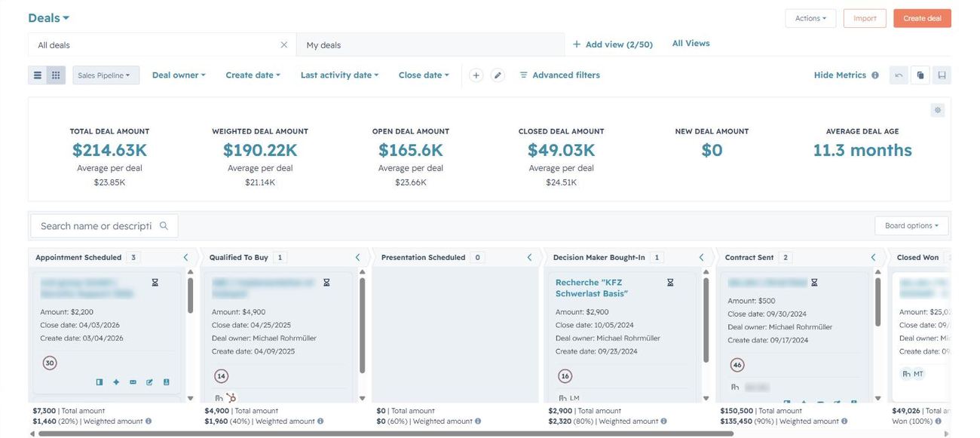Click the email icon on $2,200 card
Viewport: 980px width, 438px height.
coord(133,382)
